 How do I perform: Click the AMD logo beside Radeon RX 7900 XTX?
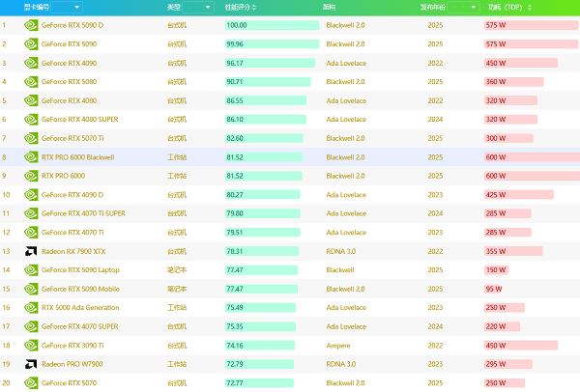click(x=31, y=251)
